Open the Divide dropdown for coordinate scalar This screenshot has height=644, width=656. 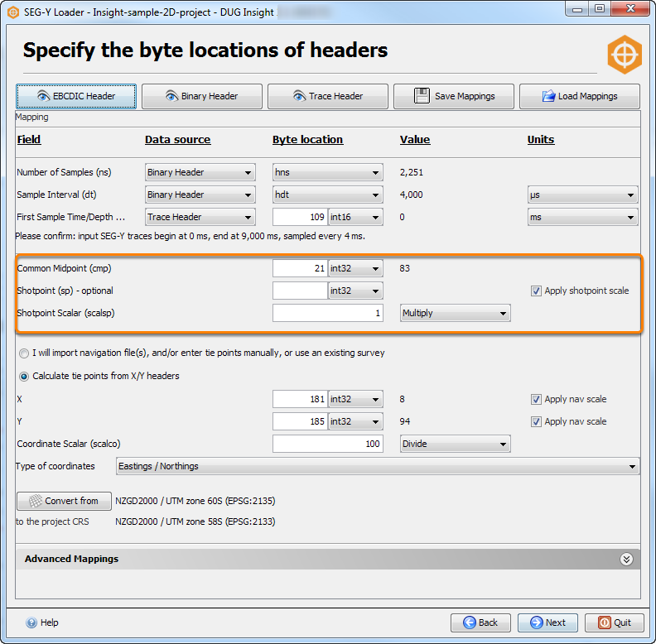[x=456, y=445]
